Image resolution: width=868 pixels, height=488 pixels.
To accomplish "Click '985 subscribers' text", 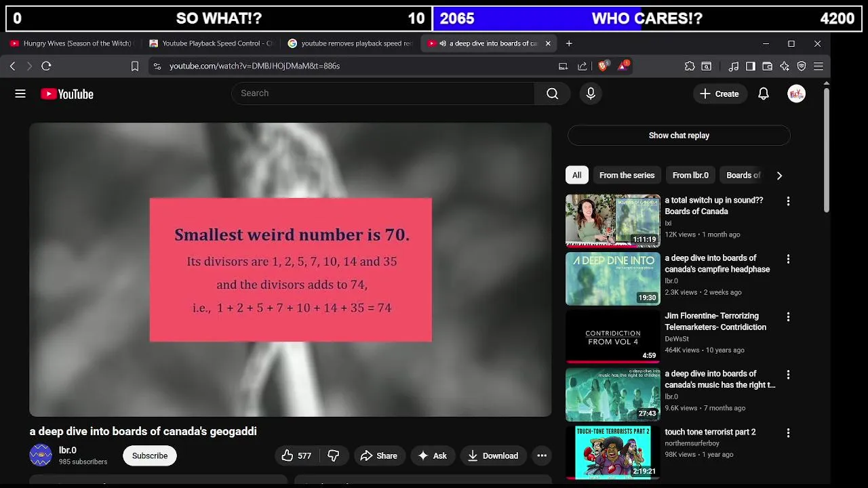I will (x=83, y=462).
